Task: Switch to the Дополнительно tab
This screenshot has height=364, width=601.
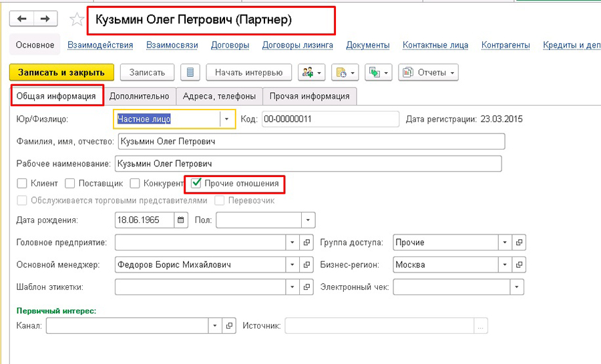Action: pyautogui.click(x=139, y=96)
